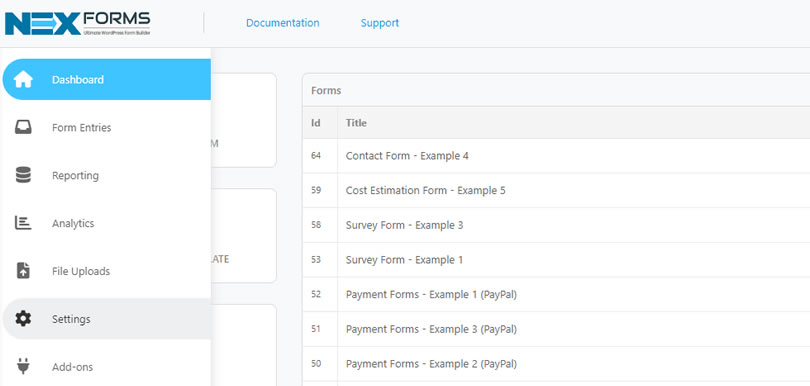
Task: Open Cost Estimation Form - Example 5
Action: (x=426, y=190)
